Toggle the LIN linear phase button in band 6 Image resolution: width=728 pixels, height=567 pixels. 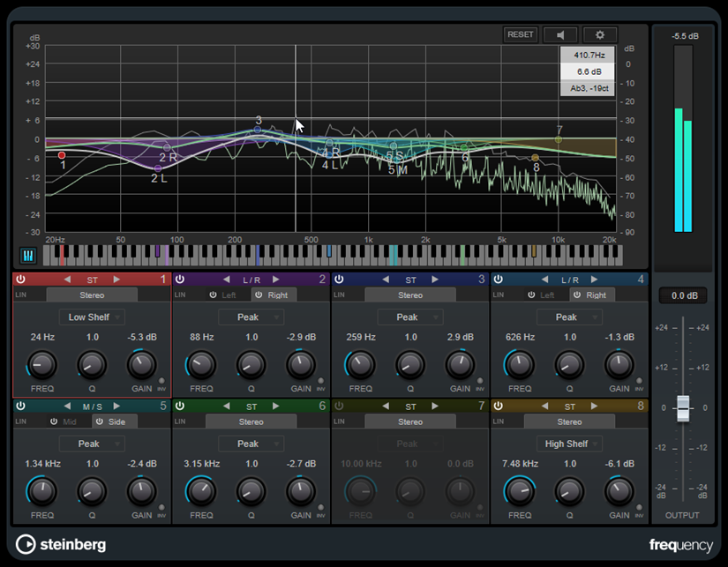pyautogui.click(x=180, y=422)
